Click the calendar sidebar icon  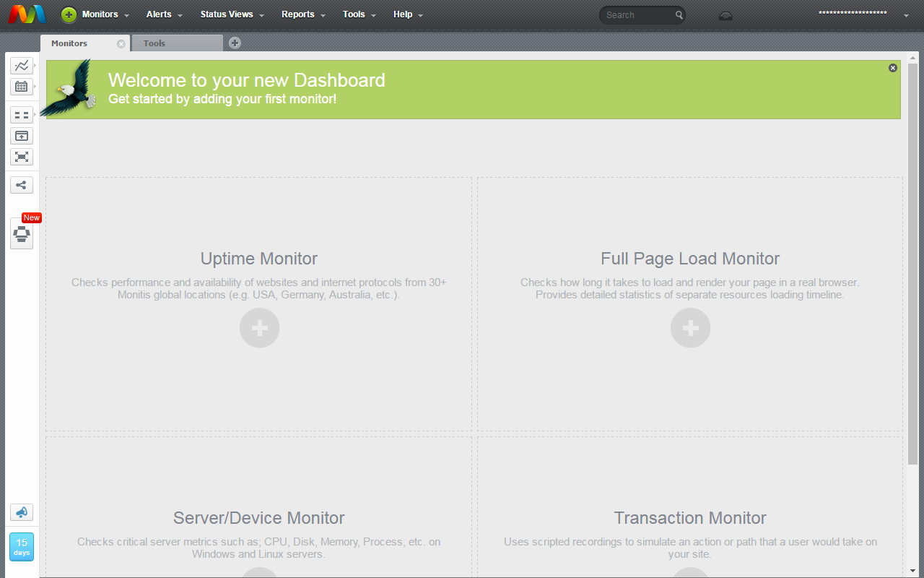22,87
